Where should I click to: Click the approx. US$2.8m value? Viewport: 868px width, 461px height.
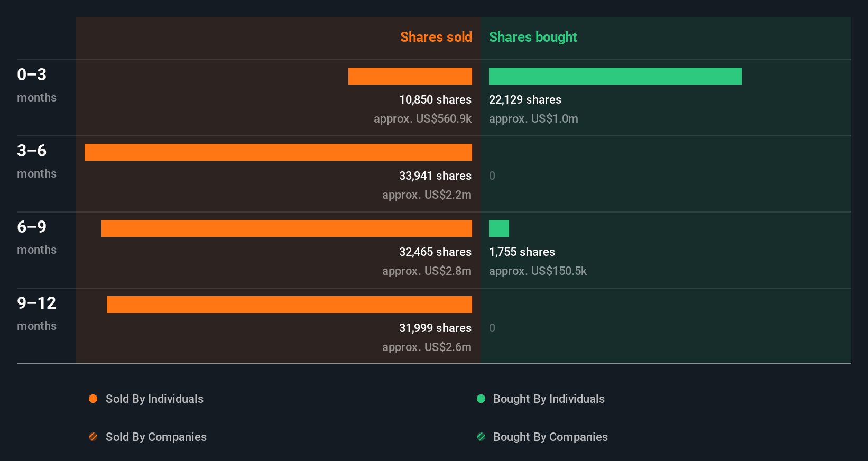427,271
